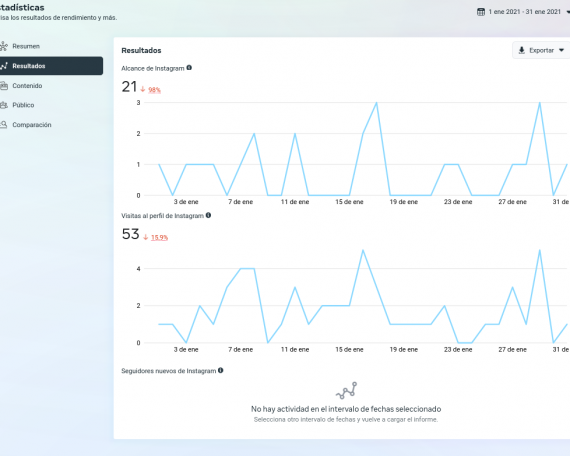
Task: Show info for Alcance de Instagram
Action: coord(189,68)
